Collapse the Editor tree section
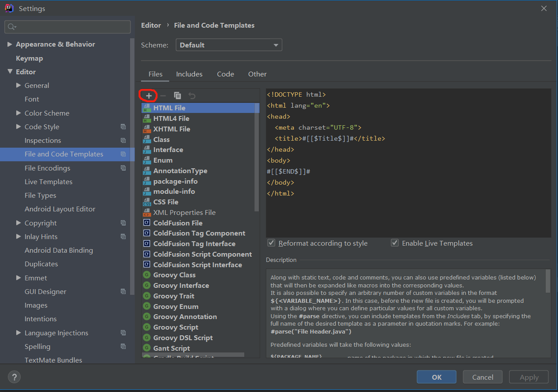 10,72
